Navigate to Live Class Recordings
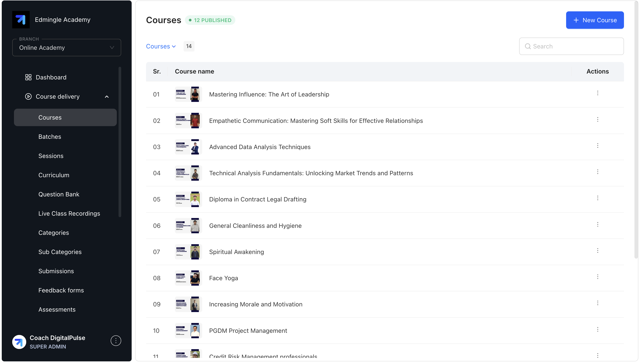Screen dimensions: 641x364 [x=69, y=213]
